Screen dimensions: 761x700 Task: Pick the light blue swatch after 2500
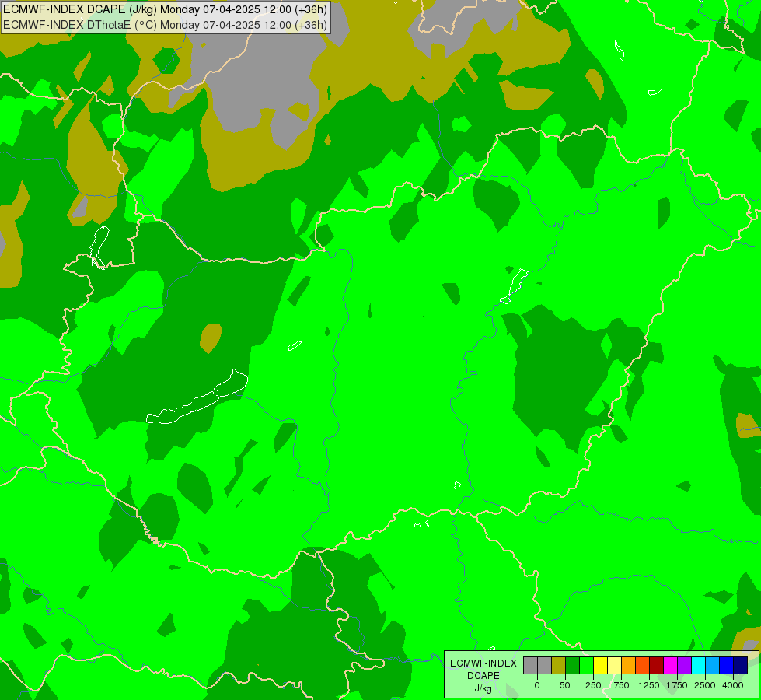[713, 666]
